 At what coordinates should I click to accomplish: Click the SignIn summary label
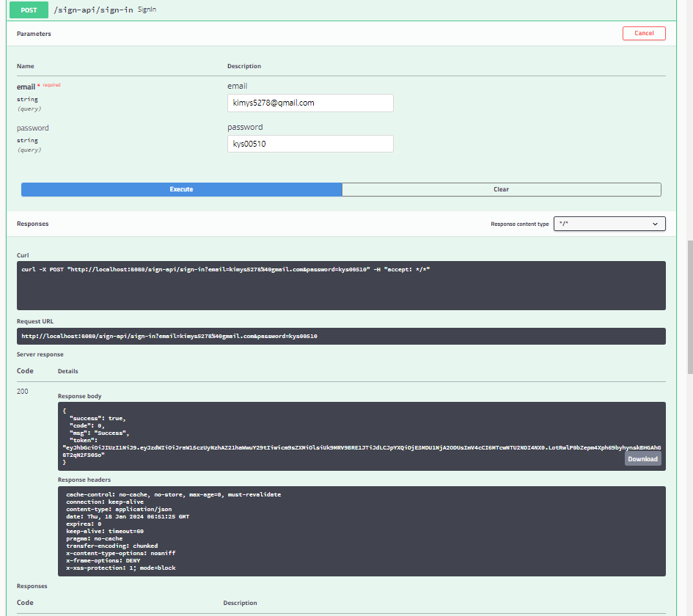147,10
